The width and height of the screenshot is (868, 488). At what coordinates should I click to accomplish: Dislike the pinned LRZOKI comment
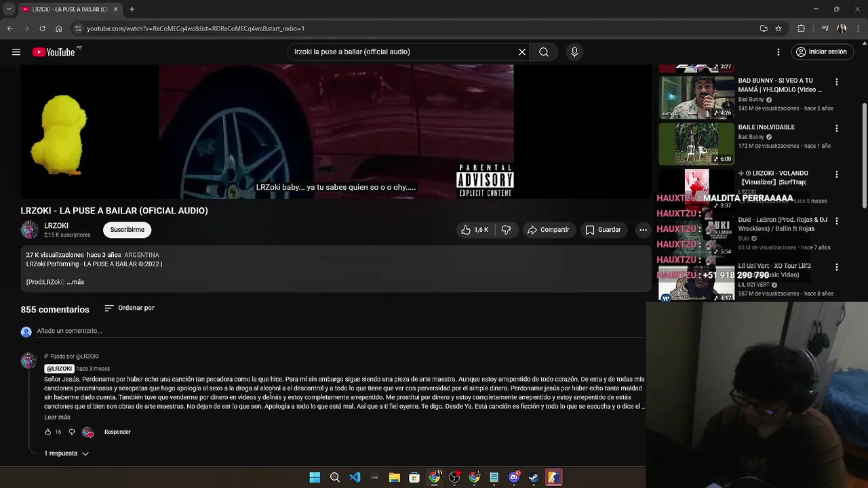(x=72, y=432)
